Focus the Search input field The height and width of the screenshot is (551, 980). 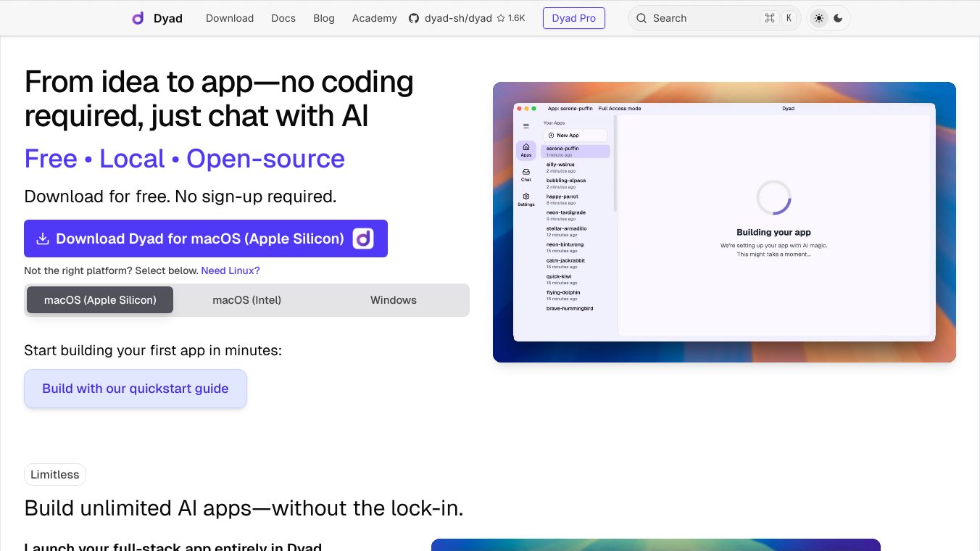(714, 18)
